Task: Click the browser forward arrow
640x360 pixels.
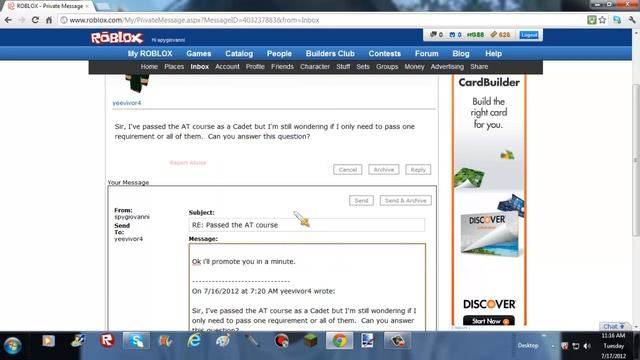Action: 22,20
